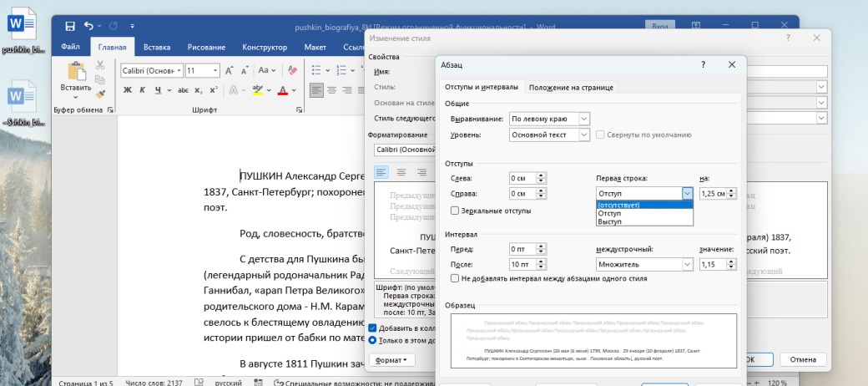
Task: Switch to 'Положение на странице' tab
Action: pos(571,87)
